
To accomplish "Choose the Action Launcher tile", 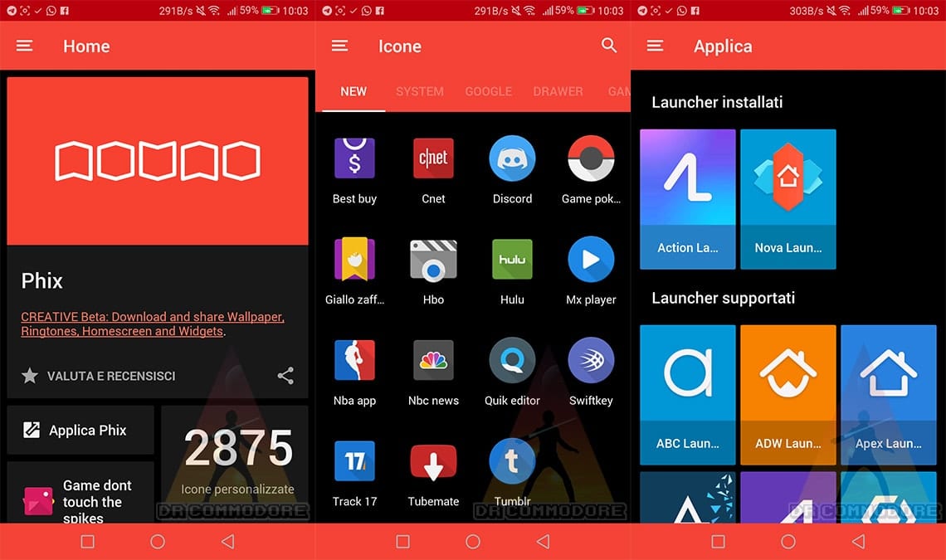I will pyautogui.click(x=688, y=199).
